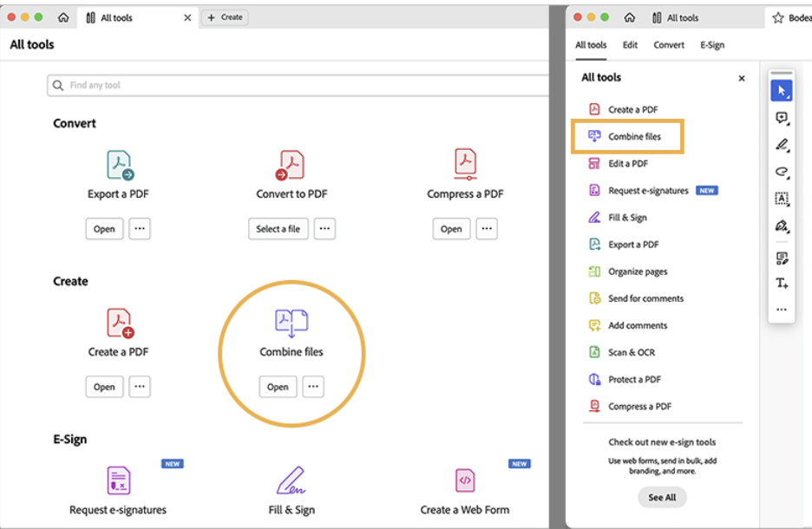The height and width of the screenshot is (529, 812).
Task: Click Select a file under Convert to PDF
Action: (x=278, y=229)
